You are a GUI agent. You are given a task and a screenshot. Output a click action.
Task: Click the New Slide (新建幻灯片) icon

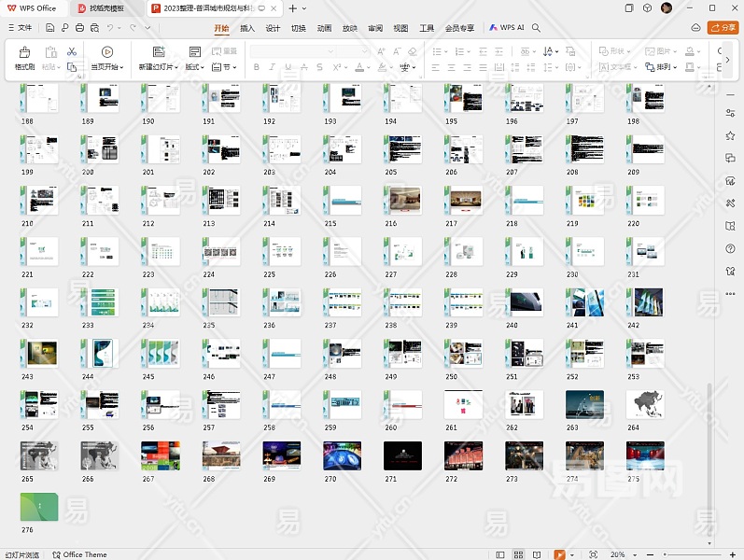tap(158, 52)
